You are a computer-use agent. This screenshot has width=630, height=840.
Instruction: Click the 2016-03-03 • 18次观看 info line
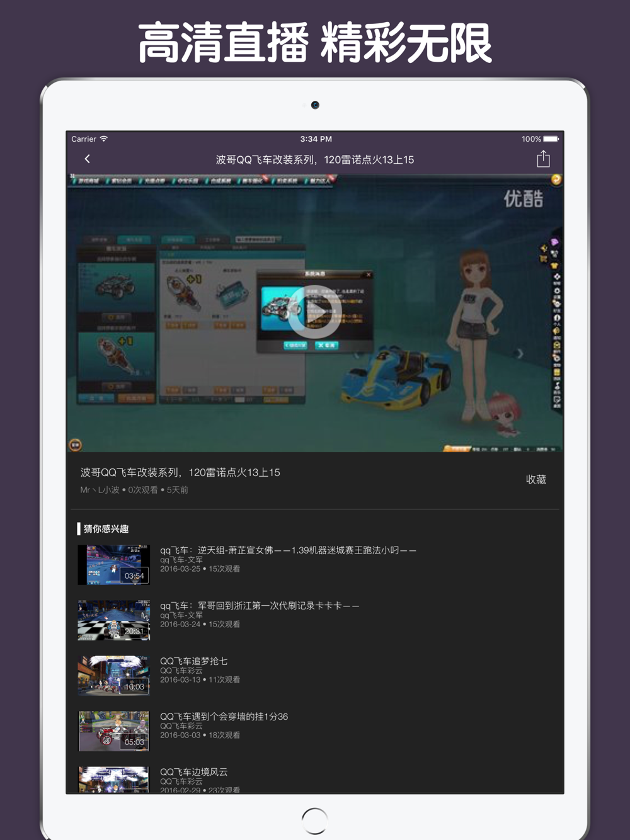(x=200, y=735)
